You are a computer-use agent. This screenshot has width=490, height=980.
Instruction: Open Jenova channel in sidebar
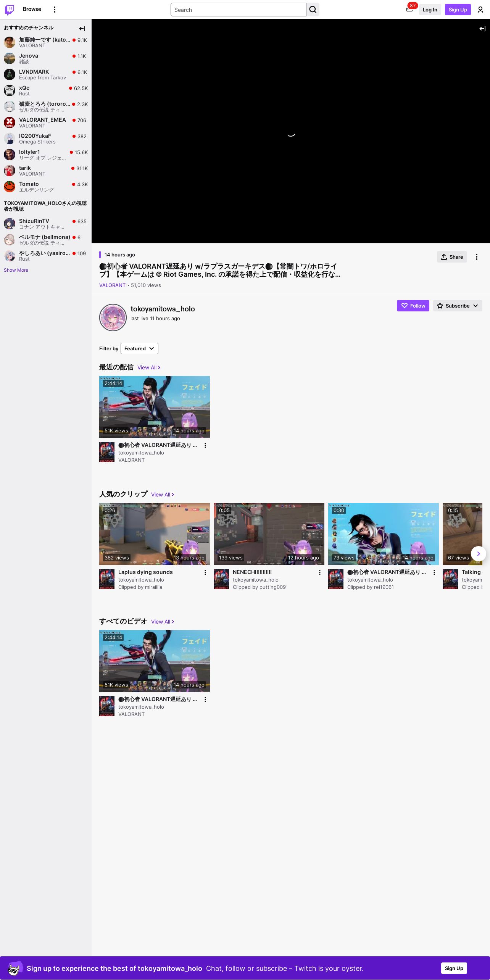[46, 58]
